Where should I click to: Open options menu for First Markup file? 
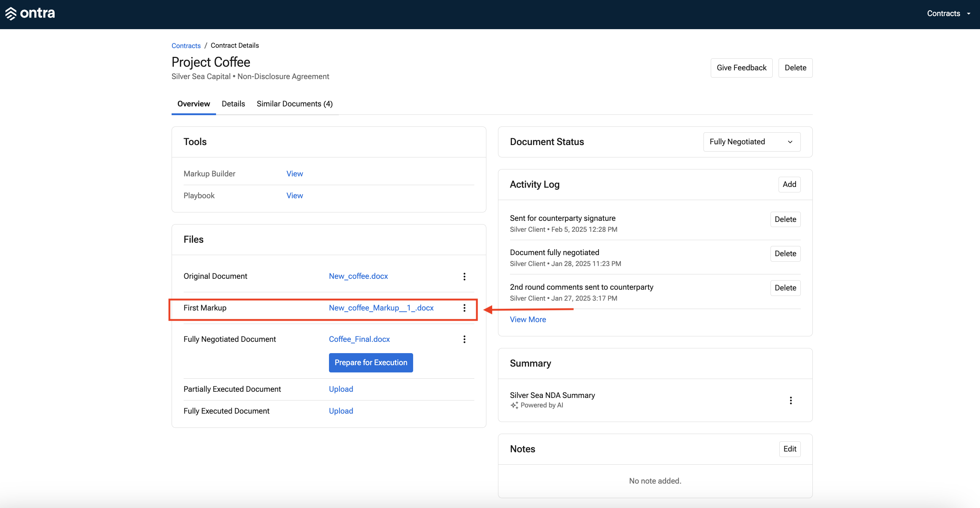[x=464, y=308]
